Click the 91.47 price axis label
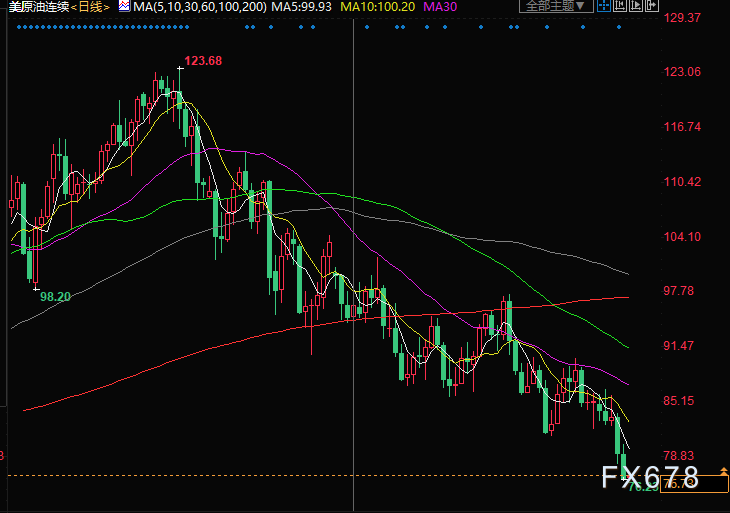The width and height of the screenshot is (730, 513). pos(678,346)
